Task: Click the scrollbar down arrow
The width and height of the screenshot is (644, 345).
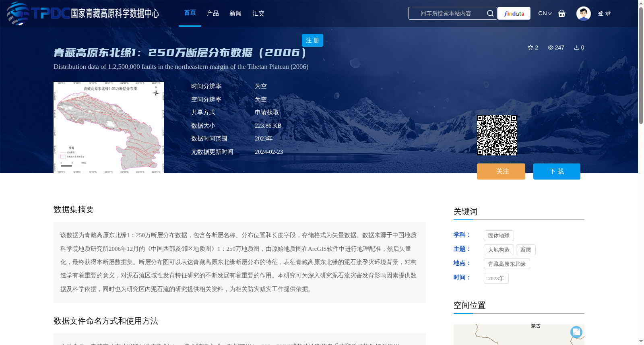Action: click(641, 341)
